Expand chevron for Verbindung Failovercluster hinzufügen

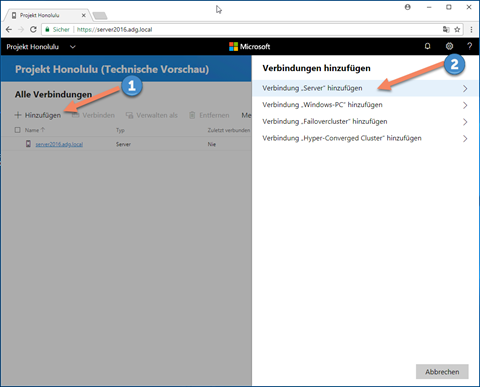pos(465,122)
